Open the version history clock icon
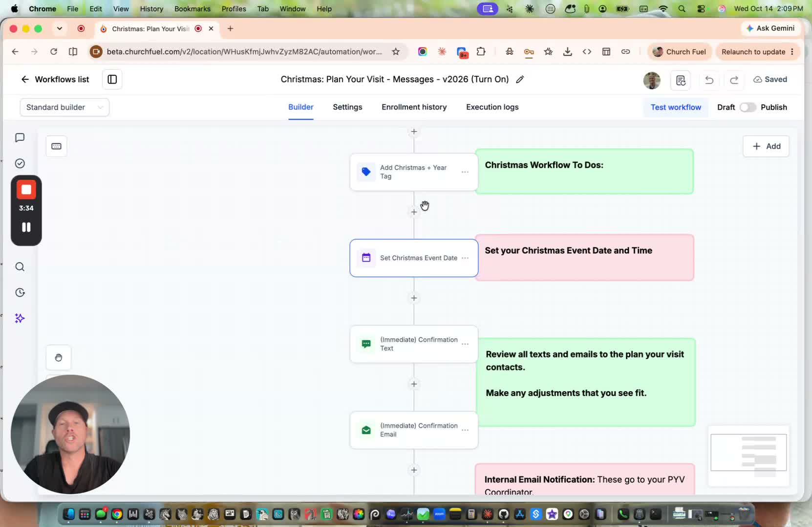The height and width of the screenshot is (527, 812). [20, 292]
